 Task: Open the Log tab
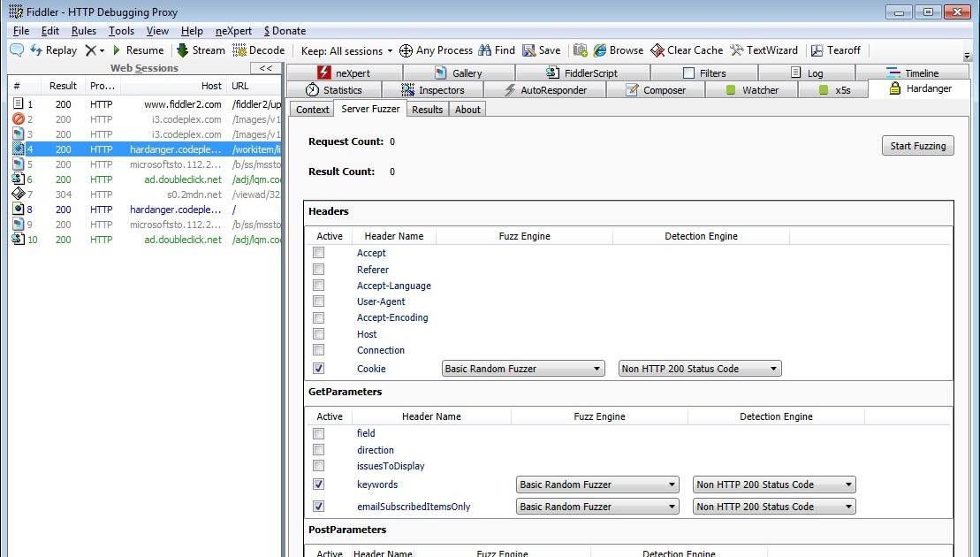807,72
